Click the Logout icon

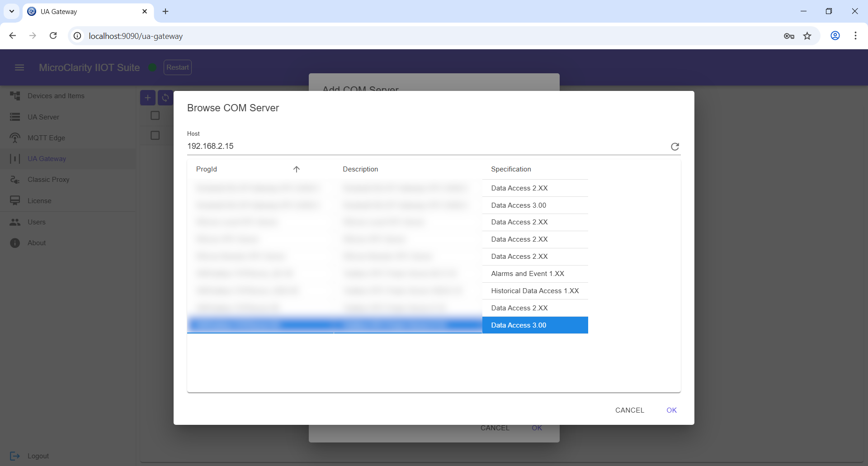coord(15,456)
